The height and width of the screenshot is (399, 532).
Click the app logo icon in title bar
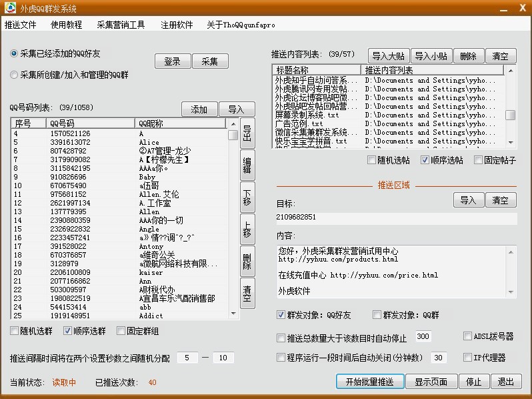click(10, 7)
